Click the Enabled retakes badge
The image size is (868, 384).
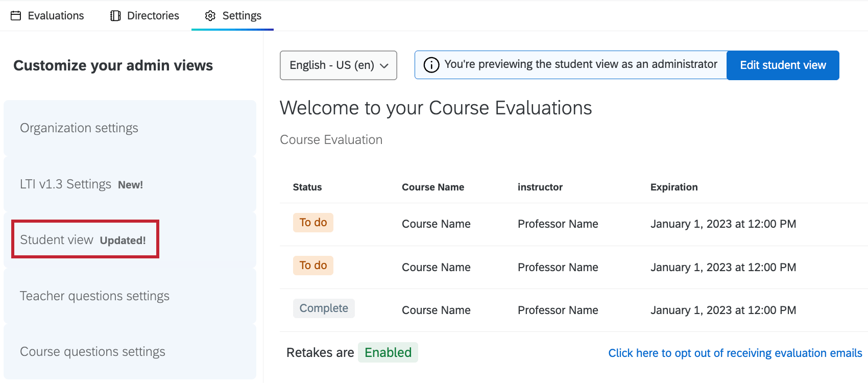388,353
